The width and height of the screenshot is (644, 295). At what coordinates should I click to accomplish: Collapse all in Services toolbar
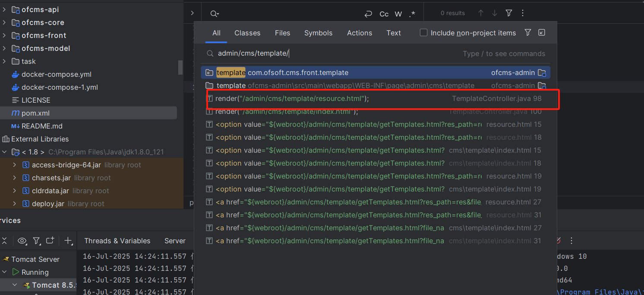tap(4, 241)
